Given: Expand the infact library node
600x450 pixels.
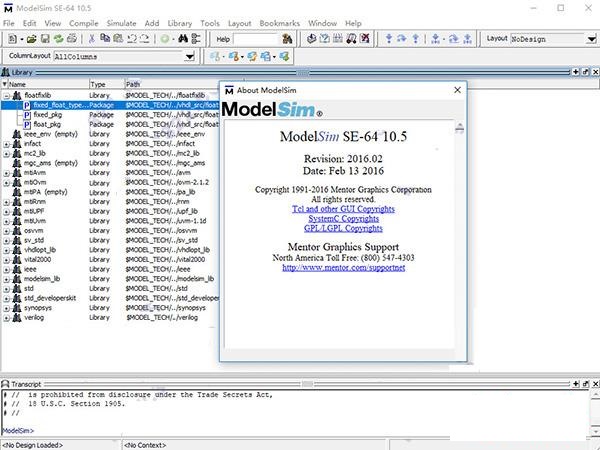Looking at the screenshot, I should tap(7, 144).
